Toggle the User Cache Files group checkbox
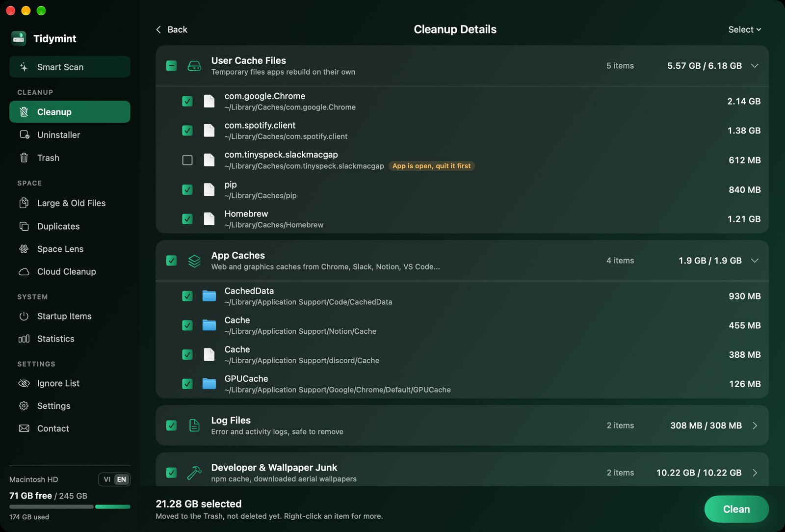 tap(171, 66)
